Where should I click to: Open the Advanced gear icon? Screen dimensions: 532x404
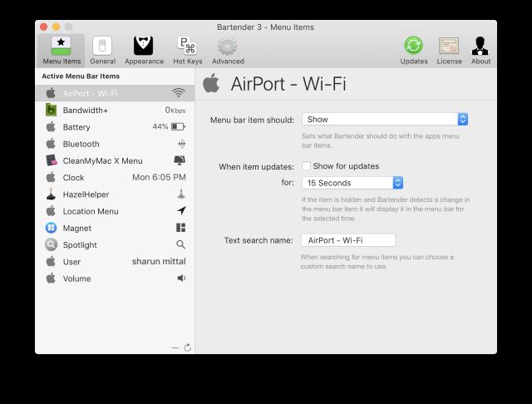(x=227, y=46)
